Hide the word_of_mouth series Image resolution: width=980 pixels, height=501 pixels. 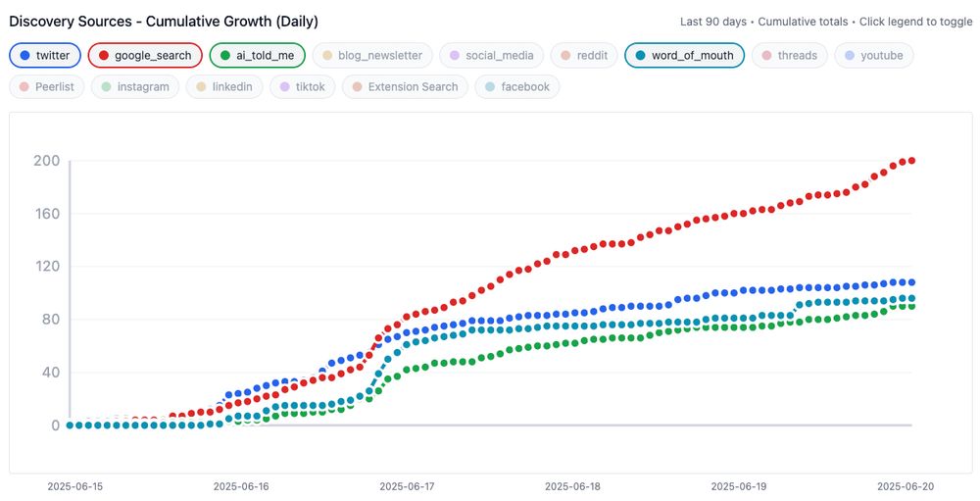(x=684, y=56)
